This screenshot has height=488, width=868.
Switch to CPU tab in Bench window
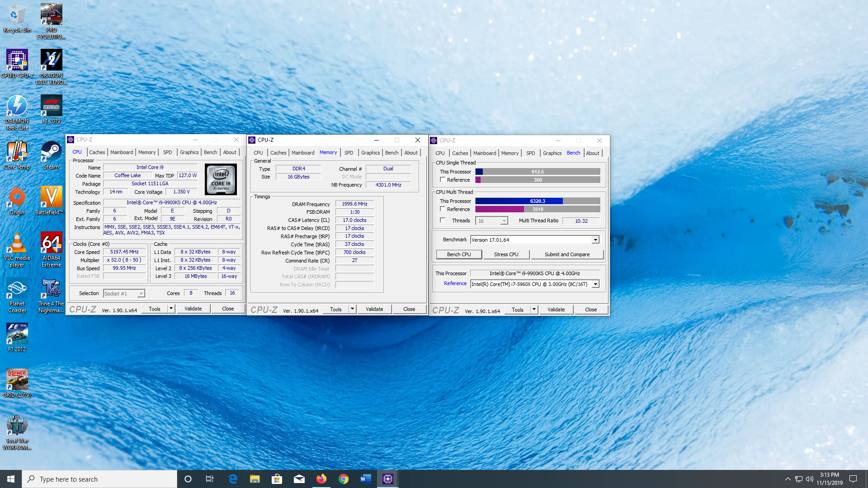pos(440,153)
